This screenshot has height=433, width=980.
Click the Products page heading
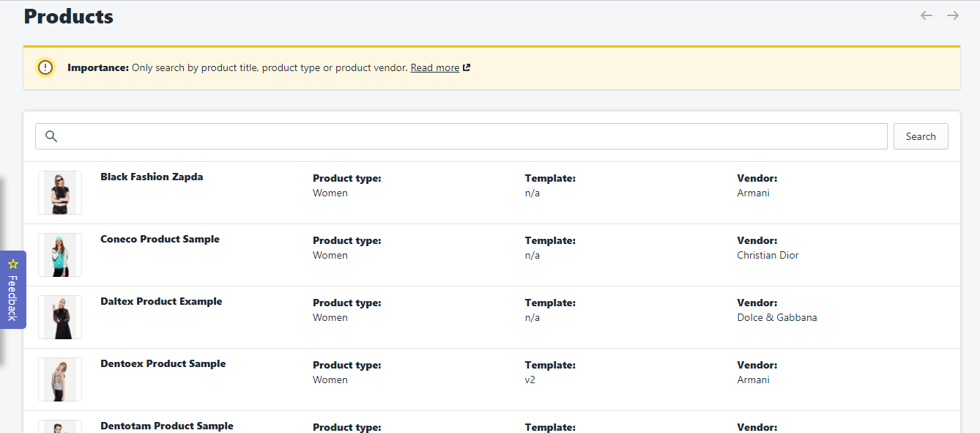click(69, 16)
